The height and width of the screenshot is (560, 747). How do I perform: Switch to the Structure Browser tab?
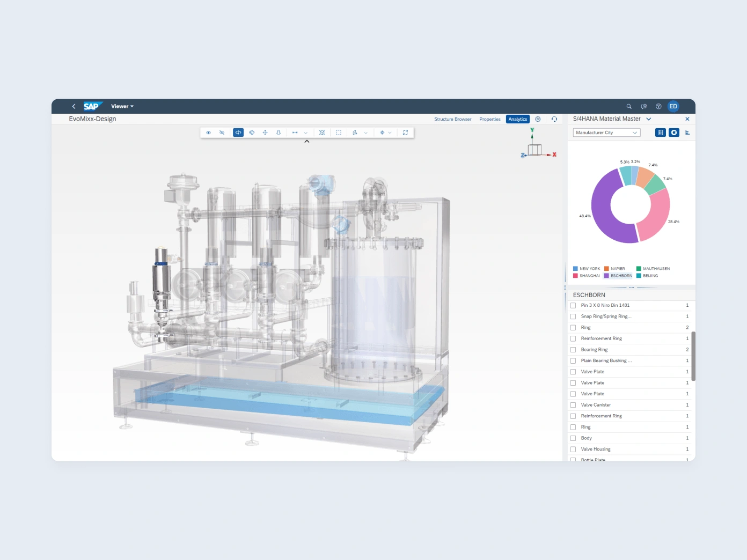point(453,119)
